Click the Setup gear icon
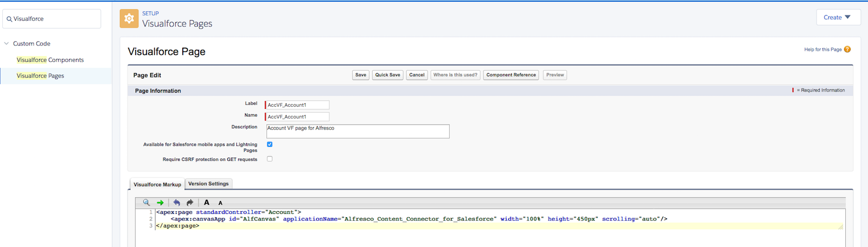This screenshot has height=247, width=868. click(129, 18)
